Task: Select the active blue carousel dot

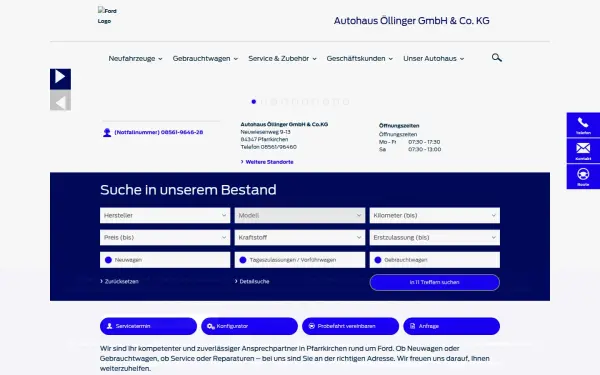Action: pos(253,101)
